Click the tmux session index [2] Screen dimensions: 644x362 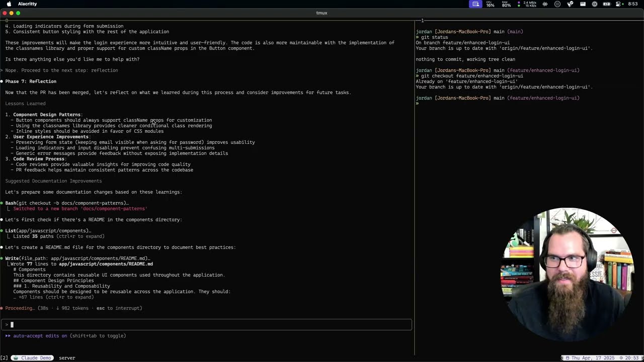point(4,358)
